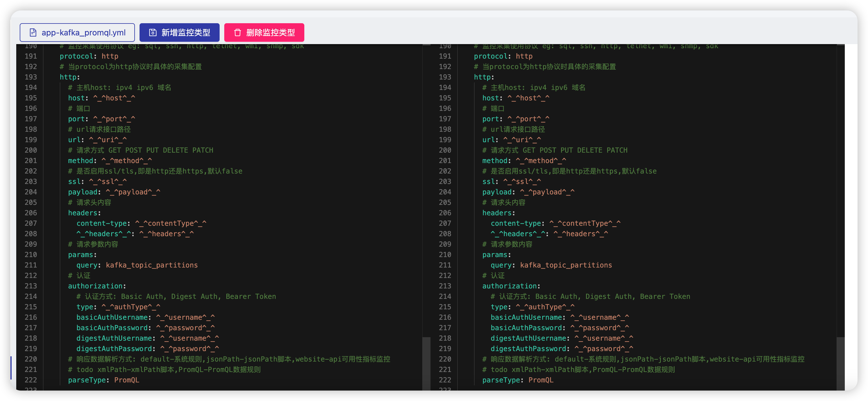Click the right editor's vertical scrollbar thumb
Viewport: 868px width, 401px height.
pos(840,363)
